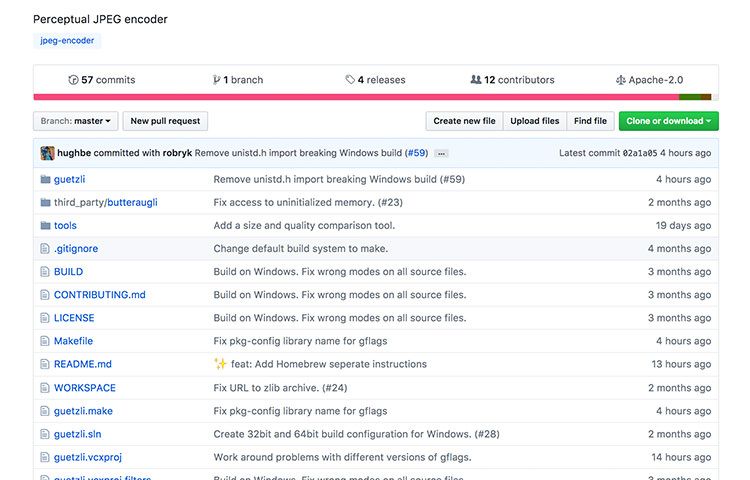Image resolution: width=750 pixels, height=480 pixels.
Task: Click the commits history clock icon
Action: coord(73,80)
